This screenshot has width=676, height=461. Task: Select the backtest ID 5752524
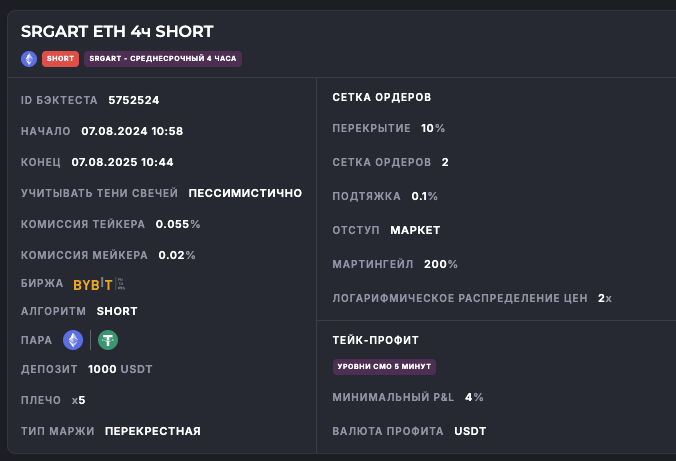(x=134, y=101)
